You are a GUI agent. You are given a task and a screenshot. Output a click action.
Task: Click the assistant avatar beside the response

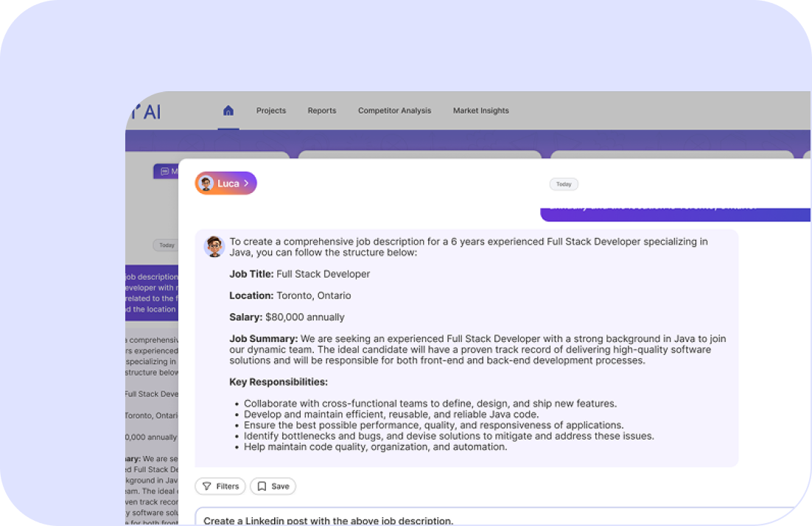214,247
